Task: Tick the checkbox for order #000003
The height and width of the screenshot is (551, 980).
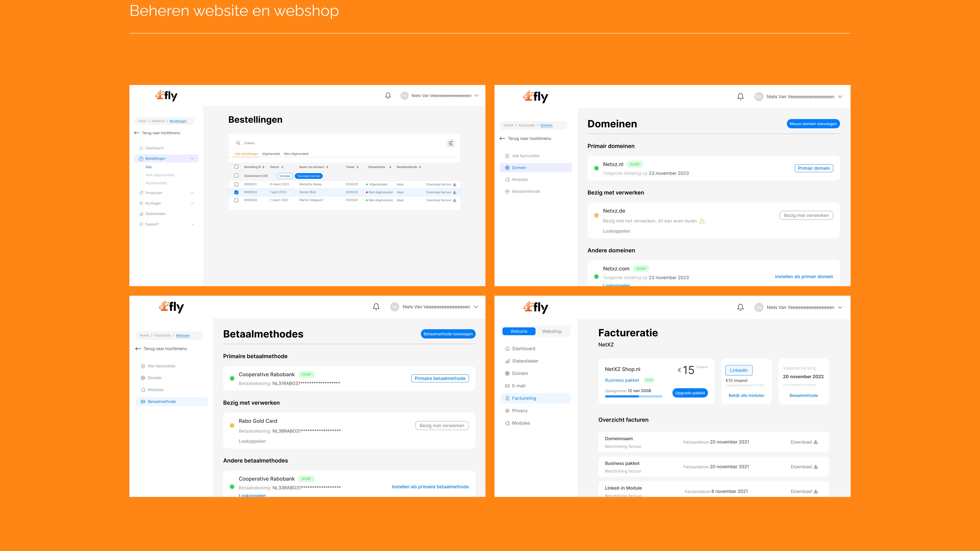Action: pyautogui.click(x=236, y=200)
